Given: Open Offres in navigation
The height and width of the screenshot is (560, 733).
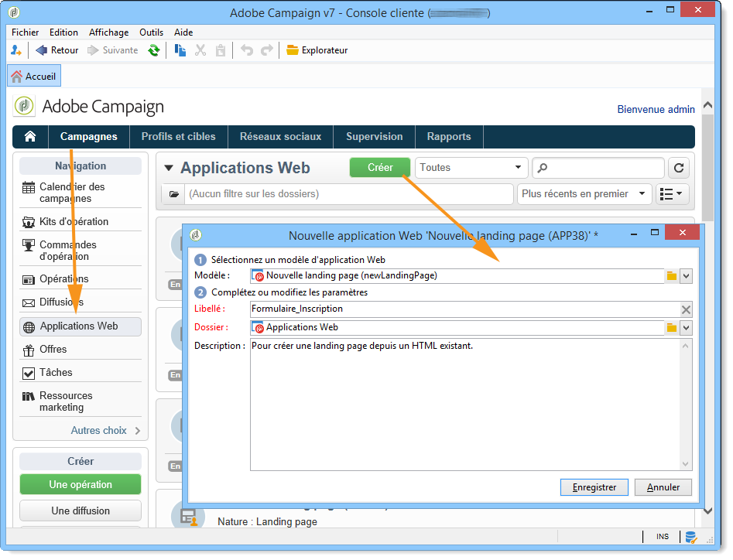Looking at the screenshot, I should 80,350.
